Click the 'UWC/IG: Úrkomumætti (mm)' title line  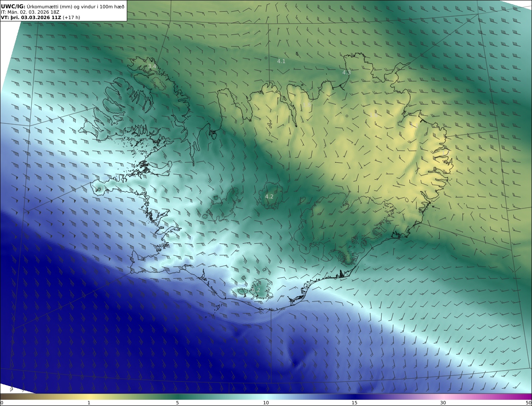click(x=62, y=6)
